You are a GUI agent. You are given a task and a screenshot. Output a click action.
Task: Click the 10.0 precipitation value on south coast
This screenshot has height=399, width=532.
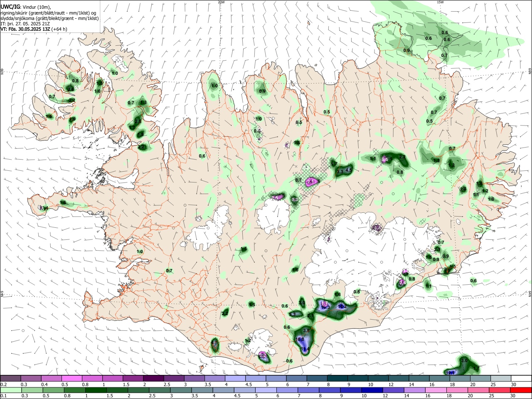(x=300, y=339)
